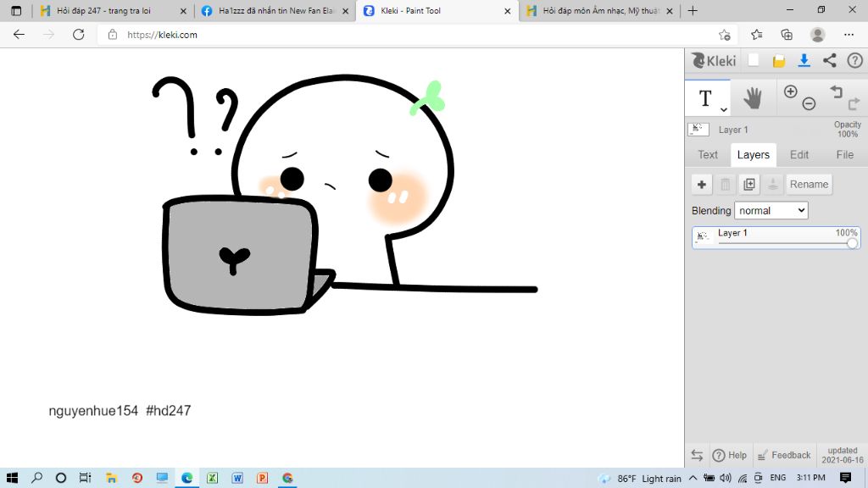Screen dimensions: 868x488
Task: Select the Text tool
Action: coord(705,98)
